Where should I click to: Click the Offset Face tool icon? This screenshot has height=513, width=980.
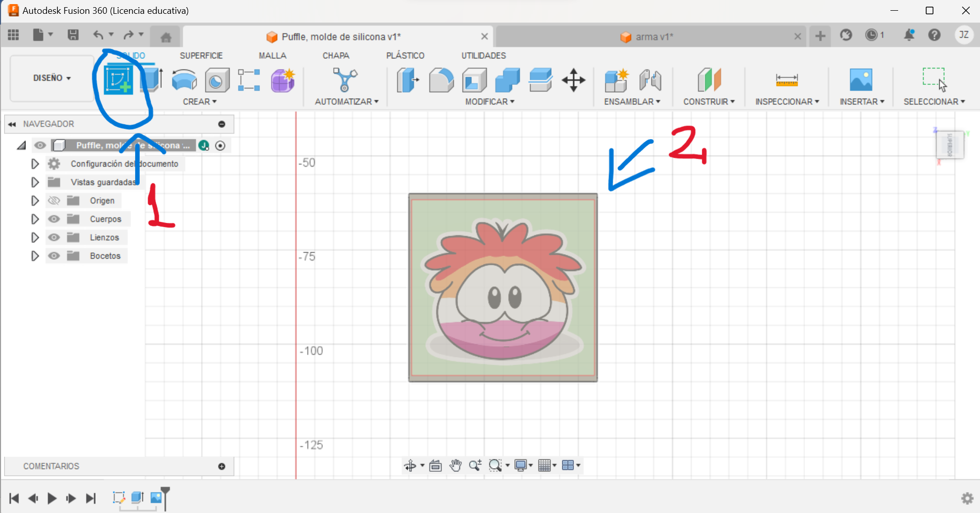point(540,80)
